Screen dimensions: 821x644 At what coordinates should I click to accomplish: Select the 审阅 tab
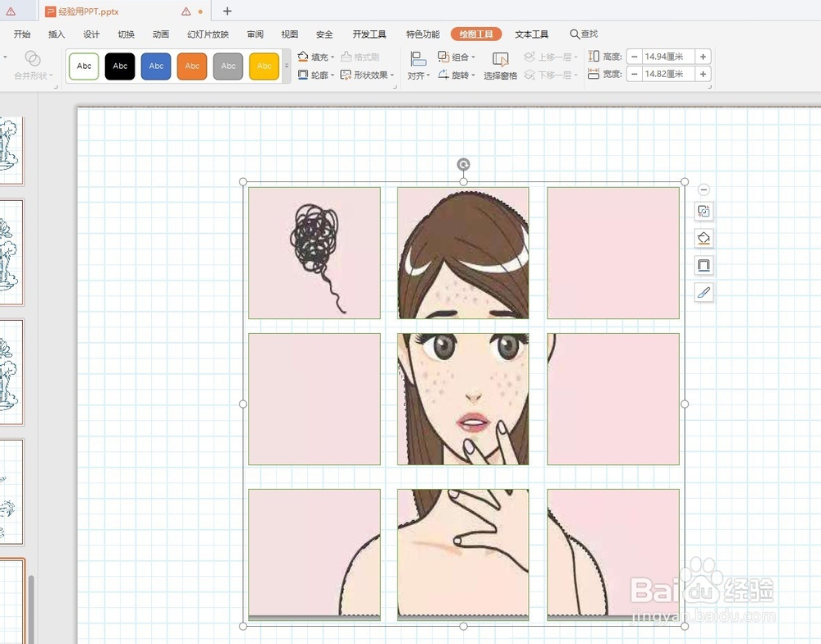(255, 34)
